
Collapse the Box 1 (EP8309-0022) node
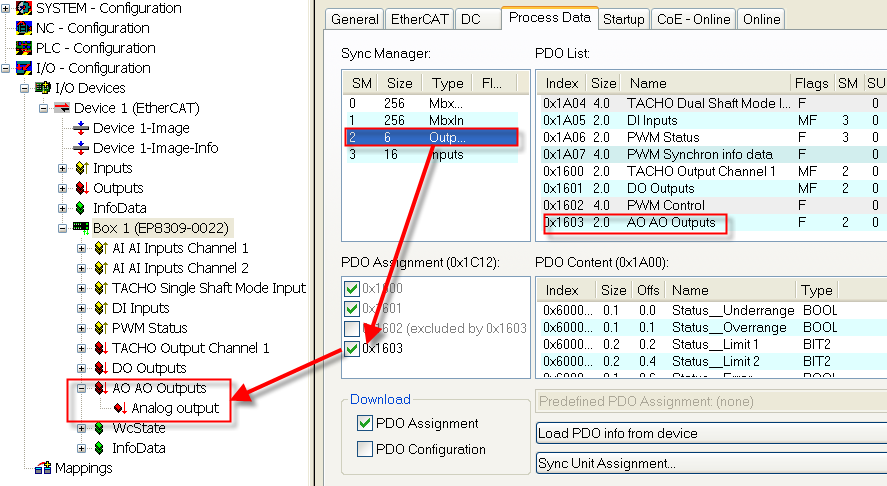63,229
